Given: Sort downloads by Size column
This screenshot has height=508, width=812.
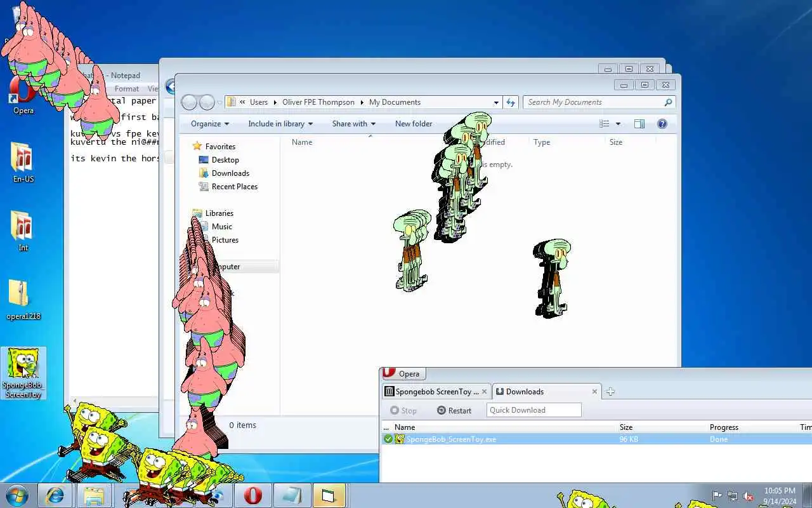Looking at the screenshot, I should (626, 427).
